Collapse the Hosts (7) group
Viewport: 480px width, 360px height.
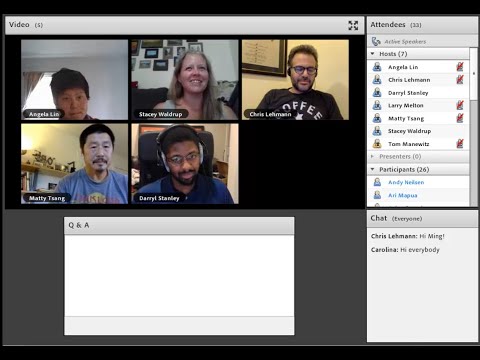[372, 54]
